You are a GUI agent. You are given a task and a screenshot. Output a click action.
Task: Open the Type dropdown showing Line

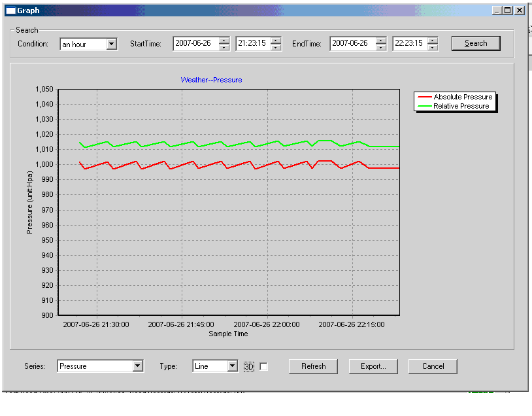click(233, 366)
